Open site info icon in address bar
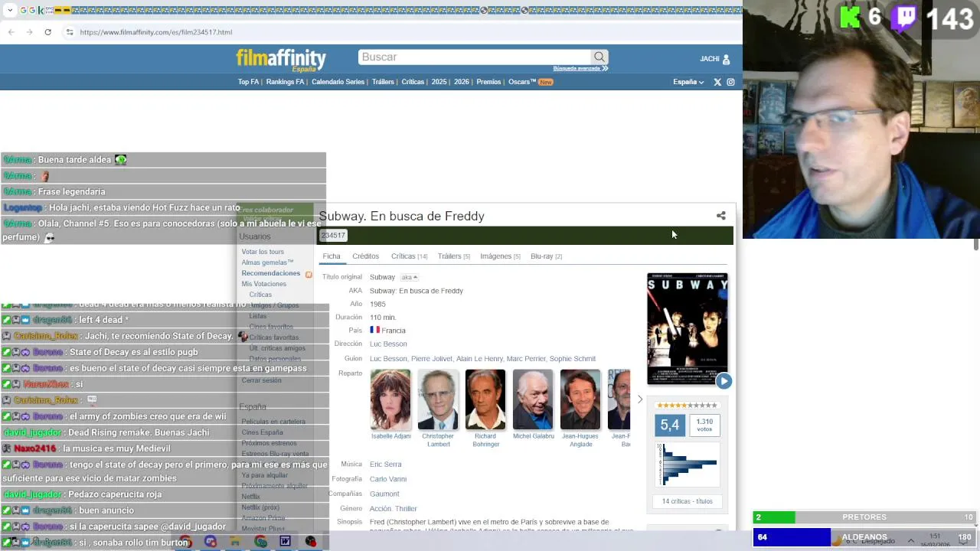This screenshot has height=551, width=980. click(x=69, y=32)
